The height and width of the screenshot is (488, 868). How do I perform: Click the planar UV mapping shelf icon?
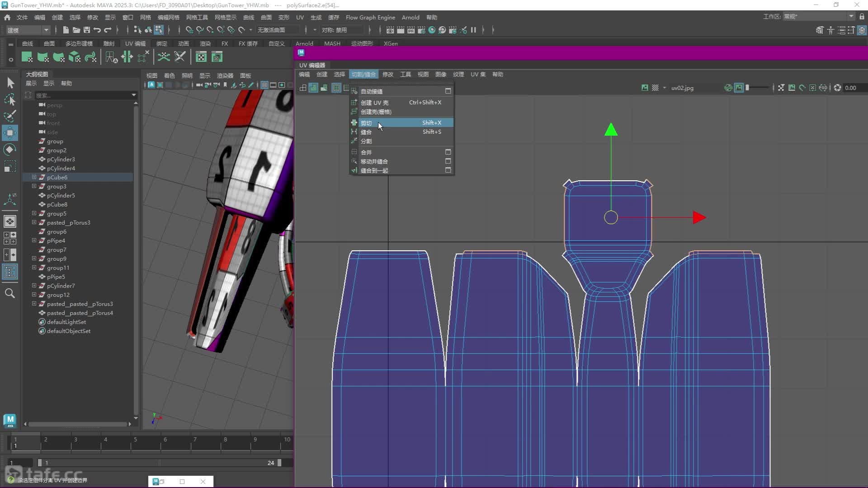point(27,57)
